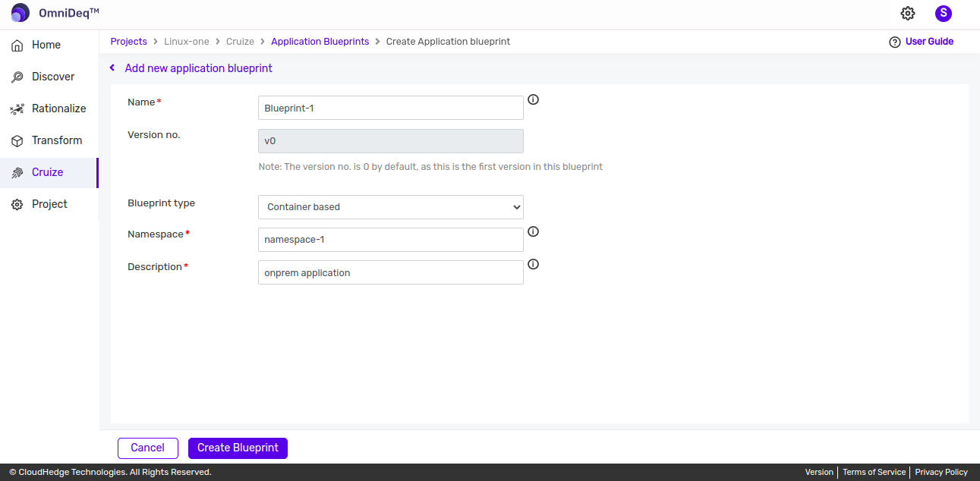Screen dimensions: 980x481
Task: Click the OmniDeq logo icon
Action: coord(20,13)
